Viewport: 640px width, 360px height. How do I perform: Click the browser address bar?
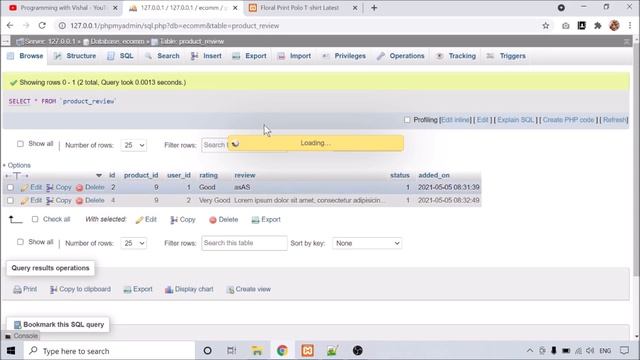(301, 26)
